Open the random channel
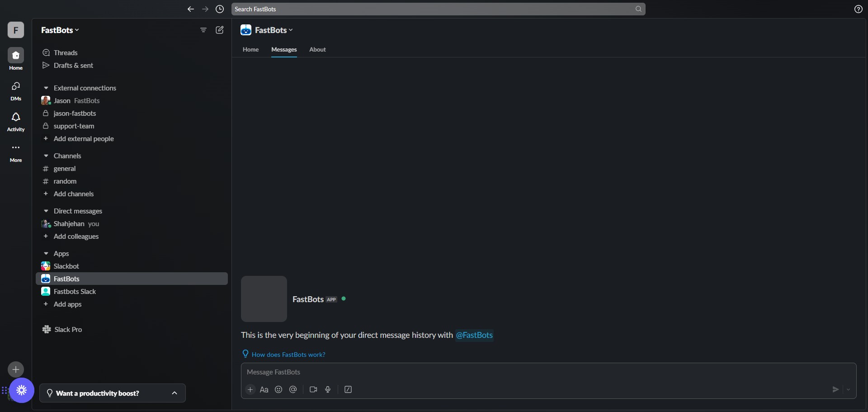The height and width of the screenshot is (412, 868). [x=132, y=181]
